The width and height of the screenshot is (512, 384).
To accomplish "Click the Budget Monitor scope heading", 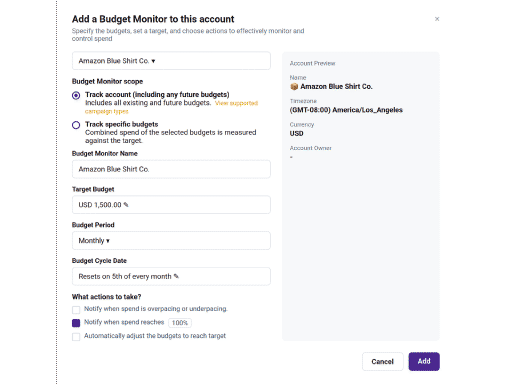I will point(107,81).
